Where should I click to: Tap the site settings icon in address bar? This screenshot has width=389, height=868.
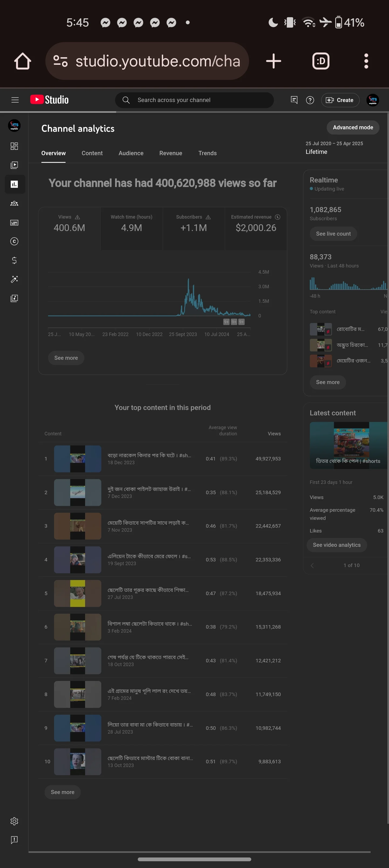click(61, 61)
